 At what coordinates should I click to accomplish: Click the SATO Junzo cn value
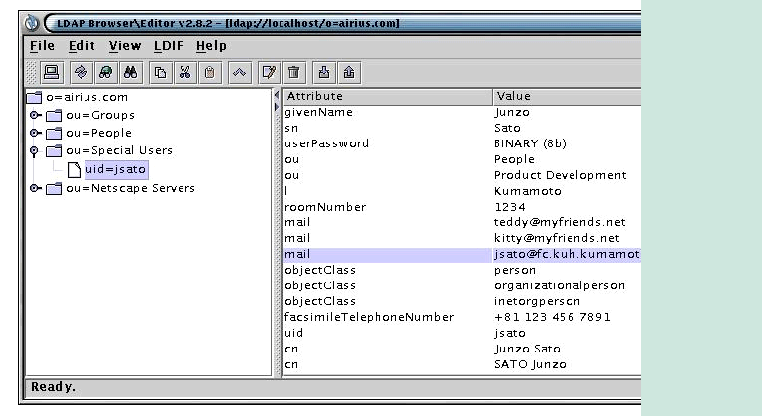click(x=567, y=364)
